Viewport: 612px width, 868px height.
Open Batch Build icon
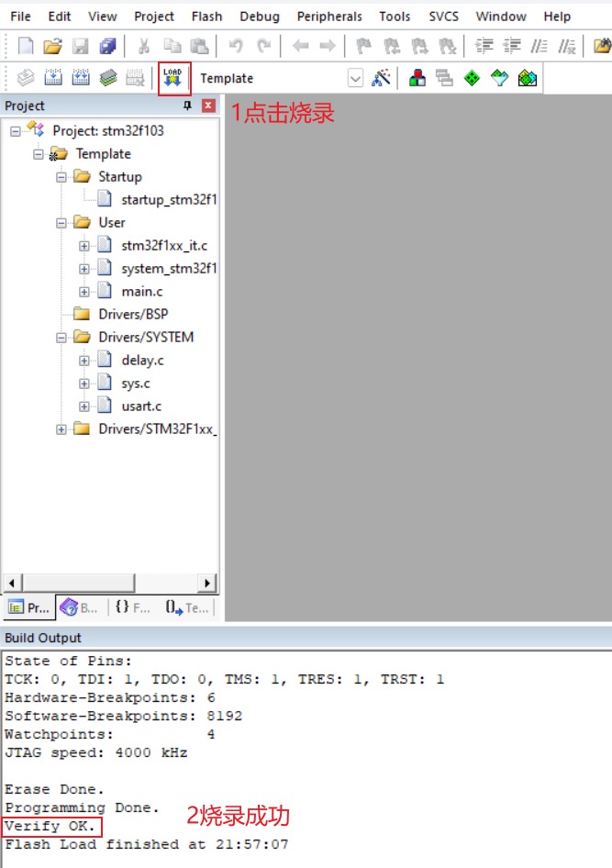[x=108, y=78]
